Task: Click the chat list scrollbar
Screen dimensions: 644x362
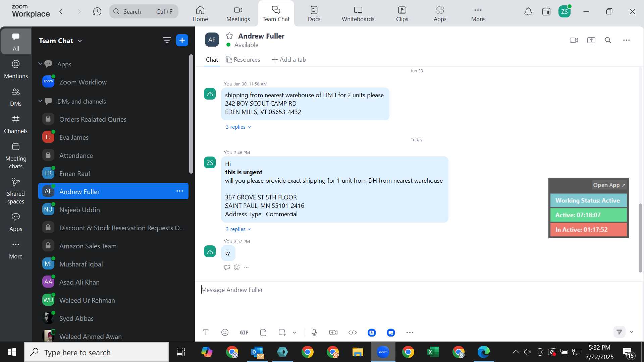Action: [x=191, y=114]
